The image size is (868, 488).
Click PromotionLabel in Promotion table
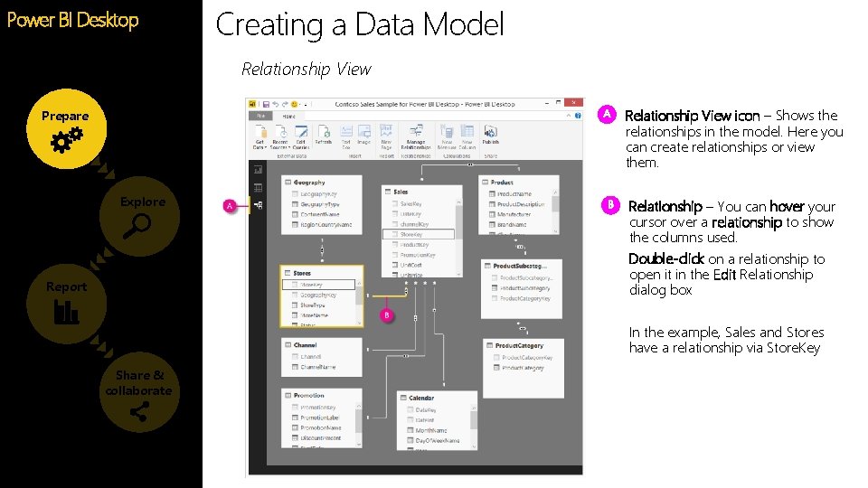tap(318, 418)
